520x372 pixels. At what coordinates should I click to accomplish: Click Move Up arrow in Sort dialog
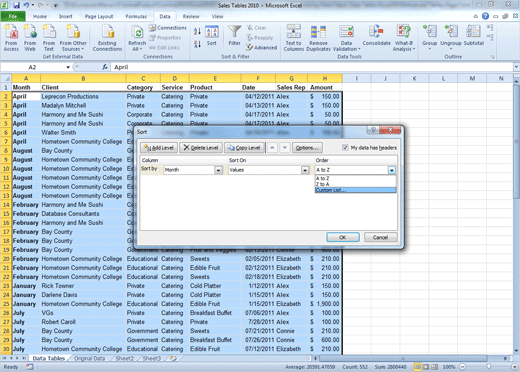(x=272, y=147)
